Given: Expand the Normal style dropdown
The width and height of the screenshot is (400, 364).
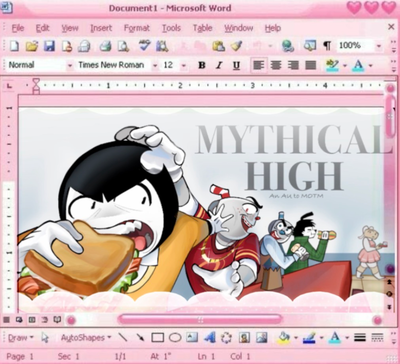Looking at the screenshot, I should (x=70, y=65).
